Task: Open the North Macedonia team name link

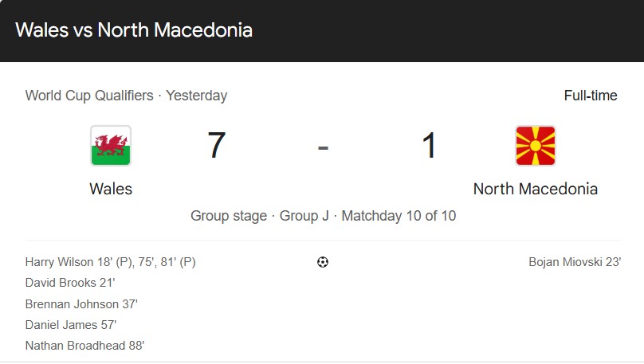Action: (535, 189)
